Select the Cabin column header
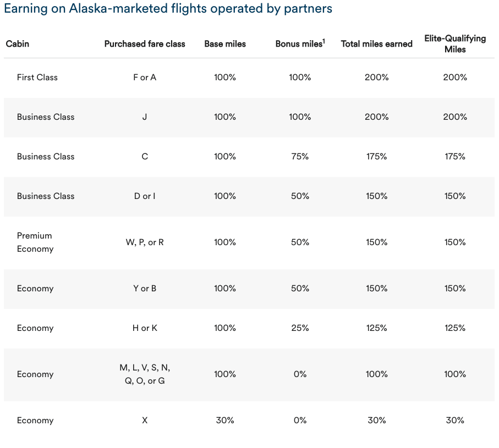The image size is (499, 448). pos(18,43)
